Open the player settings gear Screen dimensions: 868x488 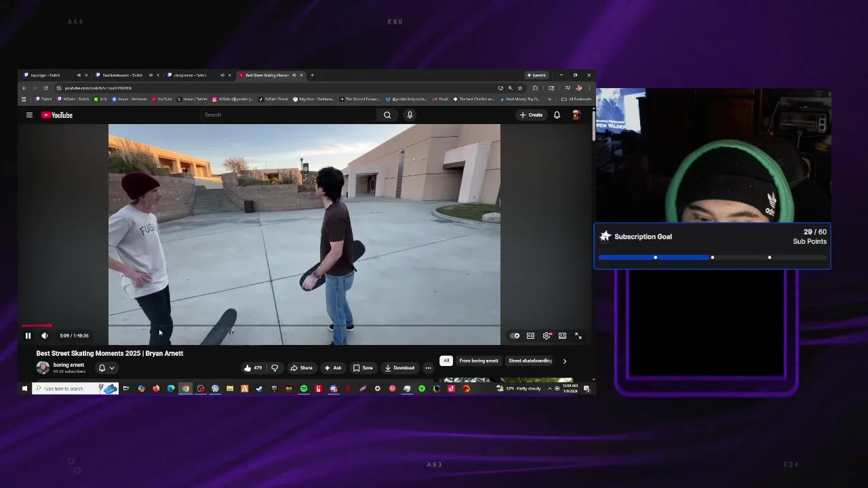pos(547,335)
